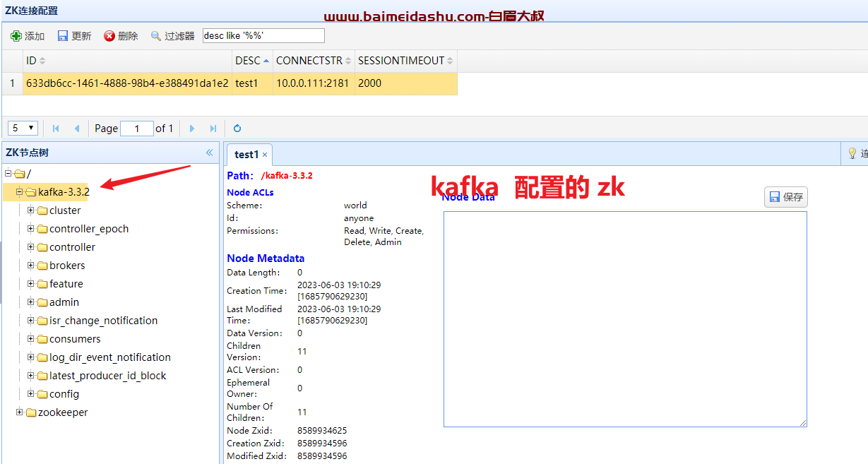Go to the previous page icon

point(76,129)
